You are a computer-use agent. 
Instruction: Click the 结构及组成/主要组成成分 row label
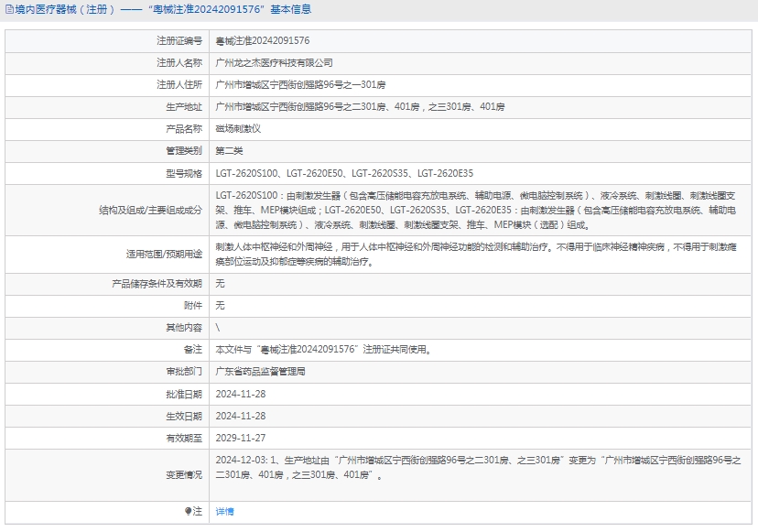coord(150,210)
